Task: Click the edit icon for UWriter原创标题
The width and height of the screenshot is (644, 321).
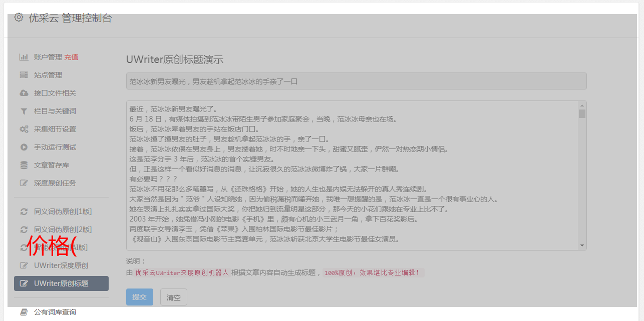Action: 24,283
